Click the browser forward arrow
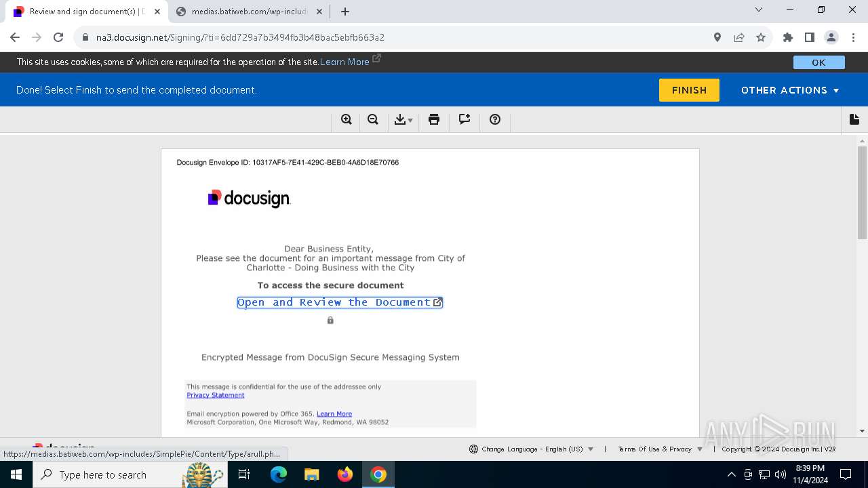 pos(37,37)
